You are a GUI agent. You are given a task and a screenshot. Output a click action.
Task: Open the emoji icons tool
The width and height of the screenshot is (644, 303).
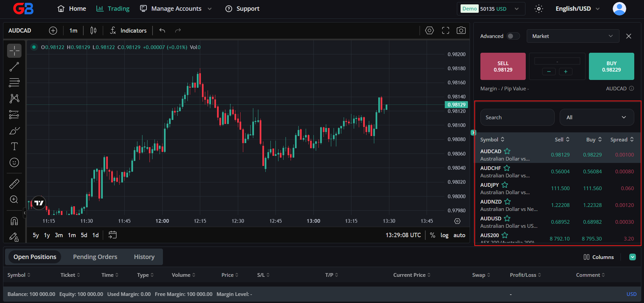tap(14, 163)
